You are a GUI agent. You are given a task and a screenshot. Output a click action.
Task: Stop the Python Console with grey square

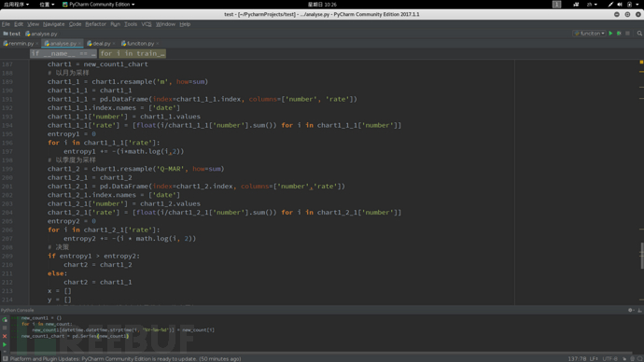point(5,327)
